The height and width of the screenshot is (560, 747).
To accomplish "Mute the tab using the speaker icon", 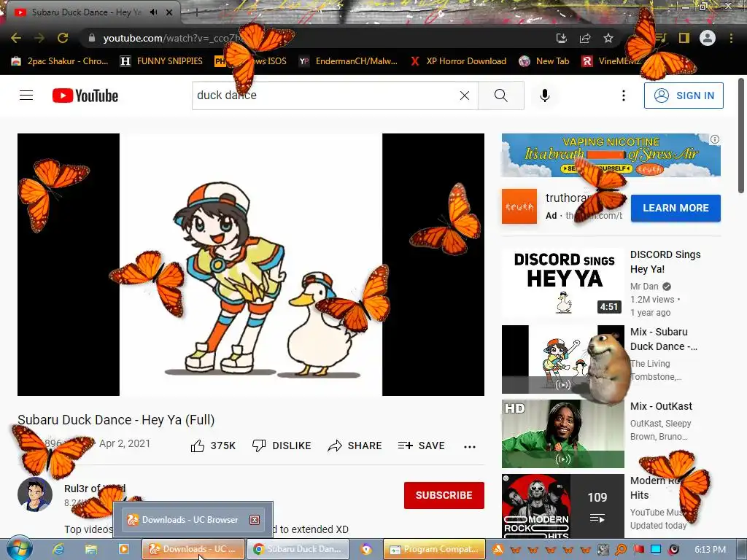I will coord(153,12).
